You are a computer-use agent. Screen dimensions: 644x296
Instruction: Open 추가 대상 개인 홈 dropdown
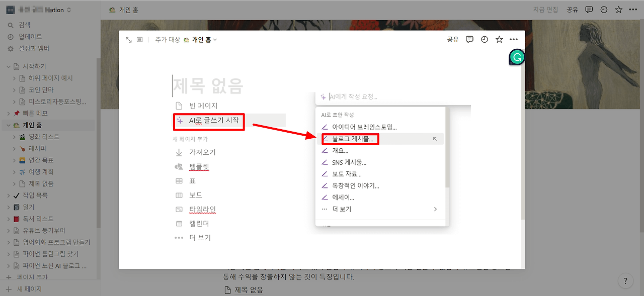click(x=186, y=40)
